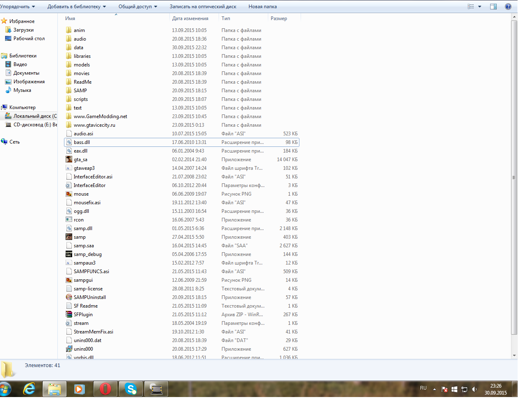Click the sampgui PNG image icon
The width and height of the screenshot is (525, 420).
coord(69,280)
